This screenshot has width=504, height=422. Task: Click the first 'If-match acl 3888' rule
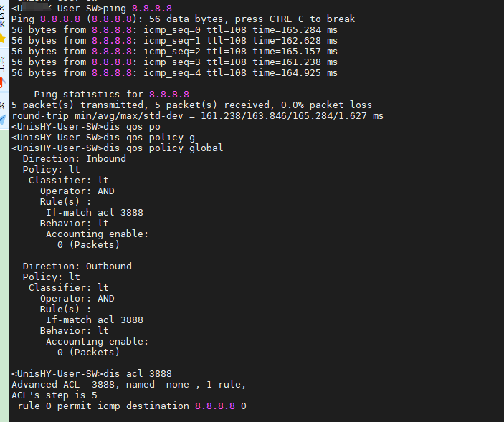(94, 213)
